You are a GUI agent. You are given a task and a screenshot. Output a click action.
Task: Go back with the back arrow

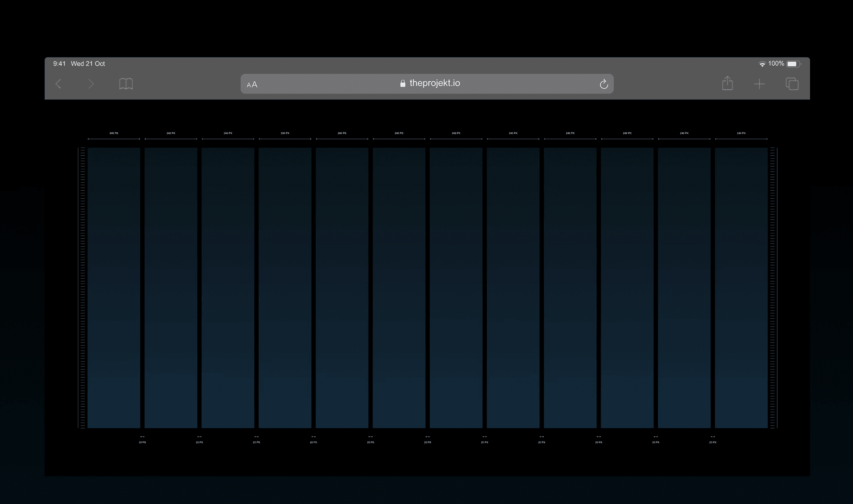click(x=58, y=83)
